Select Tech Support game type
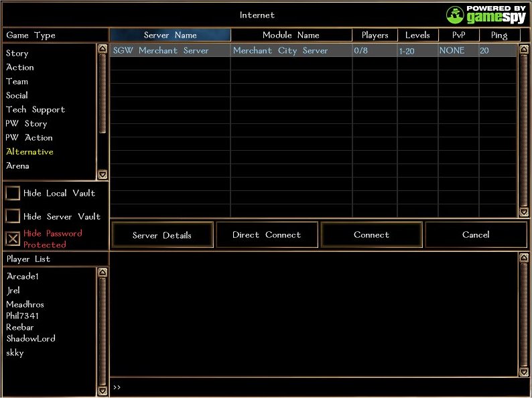 click(x=36, y=110)
